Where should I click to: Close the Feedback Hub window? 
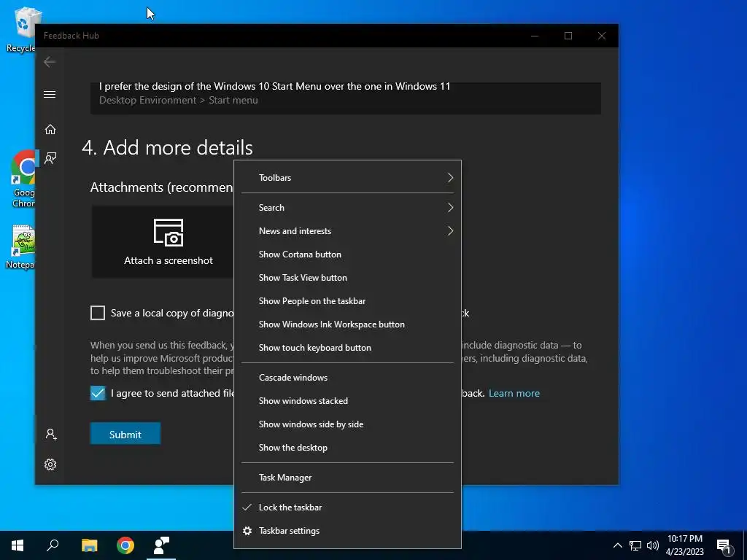coord(602,36)
